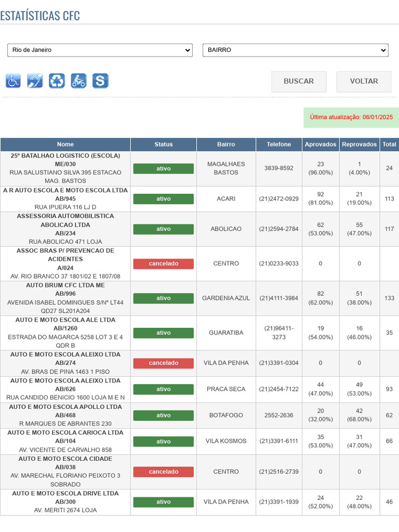399x532 pixels.
Task: Select AUTO E MOTO ESCOLA APOLLO LTDA
Action: coord(65,407)
